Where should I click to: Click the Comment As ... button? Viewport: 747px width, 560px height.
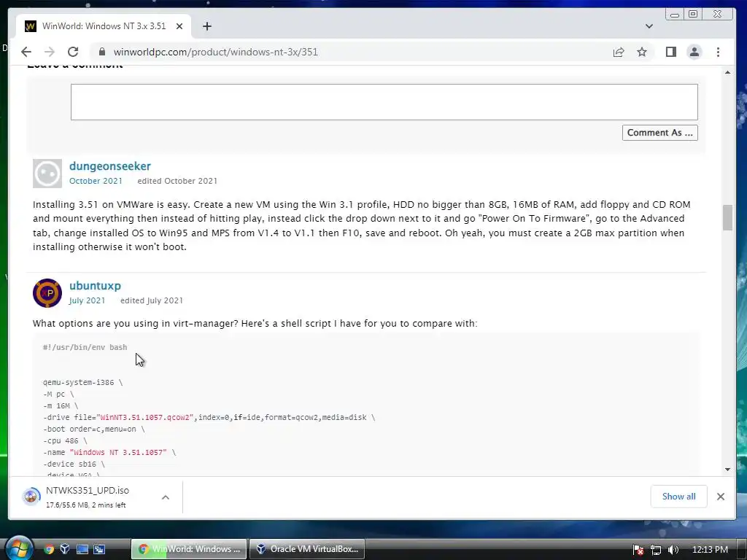pos(659,133)
